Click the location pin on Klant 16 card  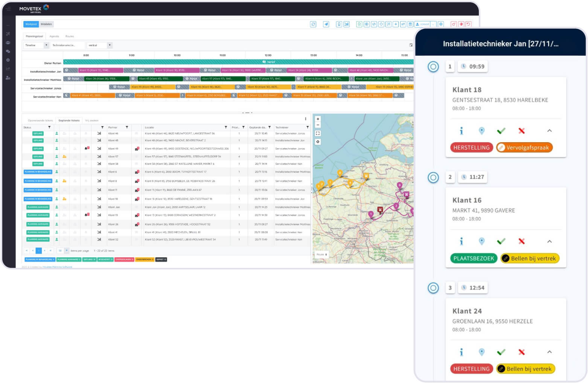[x=481, y=241]
